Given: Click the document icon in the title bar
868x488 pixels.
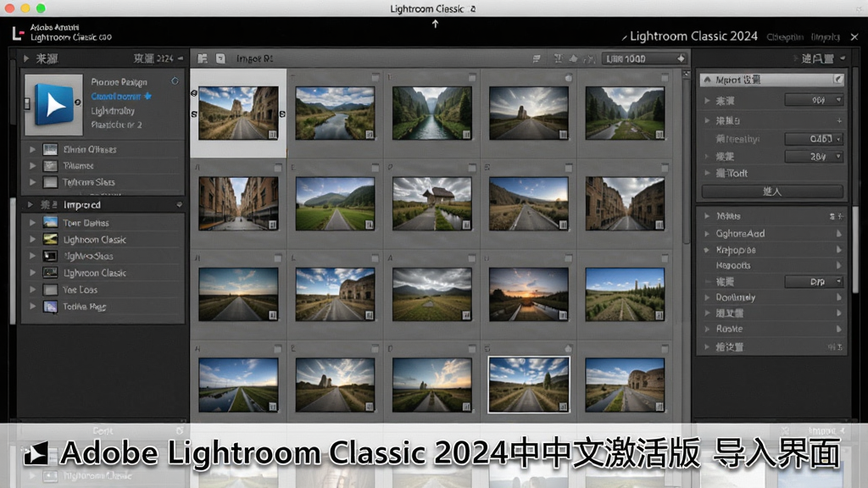Looking at the screenshot, I should click(473, 8).
